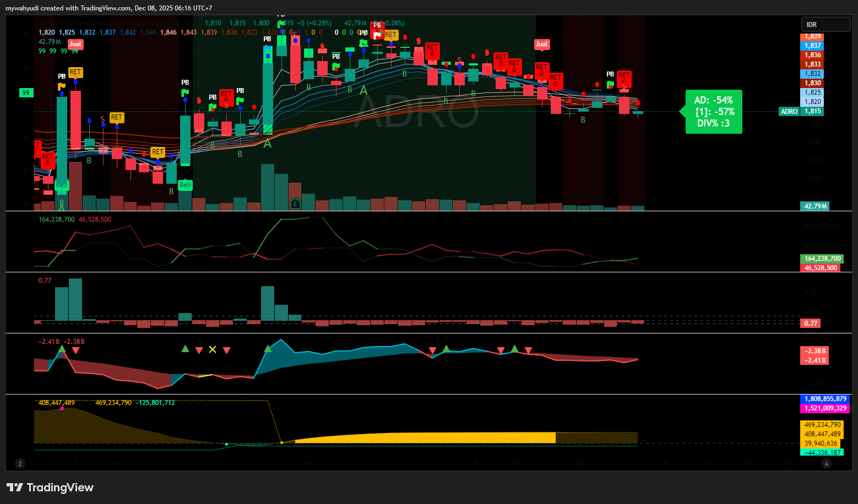Click the Z timezone button
The width and height of the screenshot is (858, 504).
pos(20,464)
